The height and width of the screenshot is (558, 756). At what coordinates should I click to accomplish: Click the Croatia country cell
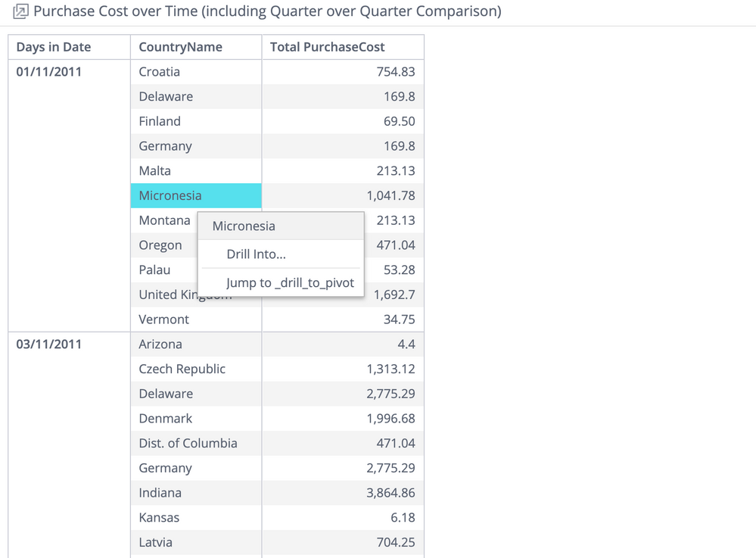(160, 72)
